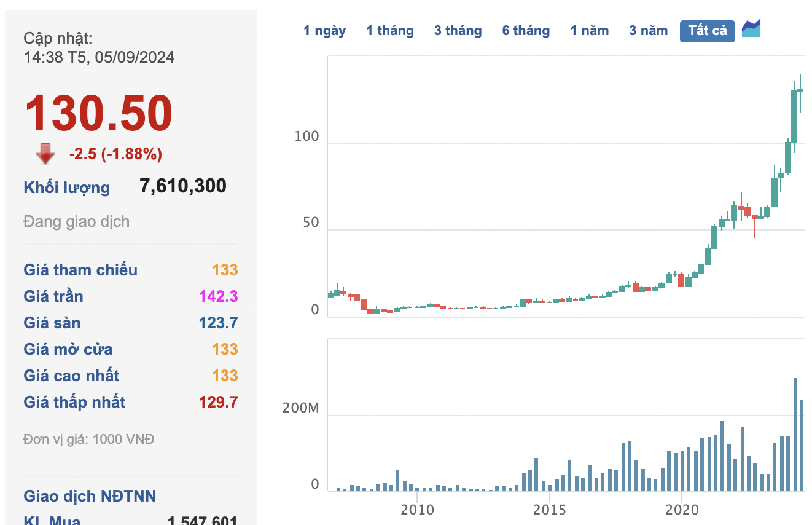The width and height of the screenshot is (812, 525).
Task: Click the 2010 label on the time axis
Action: pyautogui.click(x=417, y=510)
